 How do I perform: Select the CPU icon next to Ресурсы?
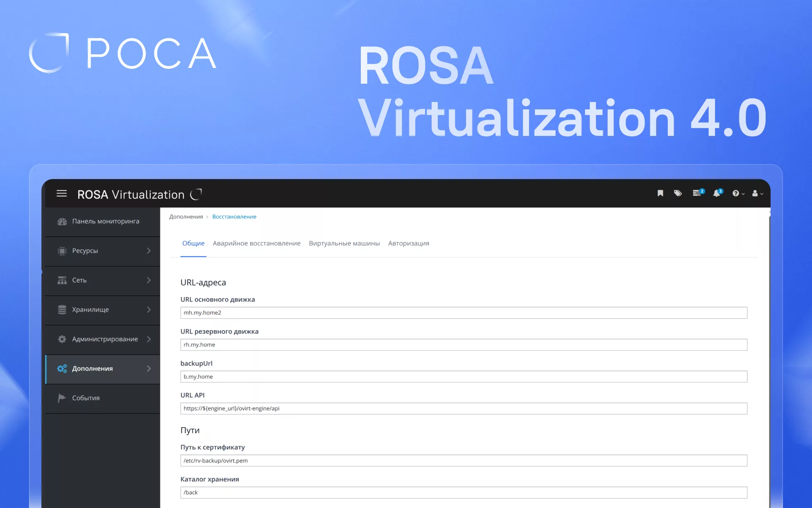tap(62, 251)
